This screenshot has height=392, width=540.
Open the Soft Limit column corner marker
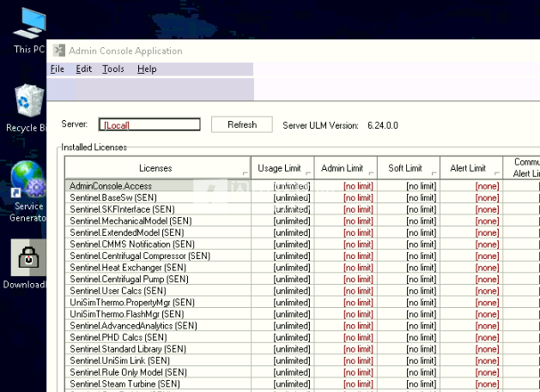[x=434, y=173]
